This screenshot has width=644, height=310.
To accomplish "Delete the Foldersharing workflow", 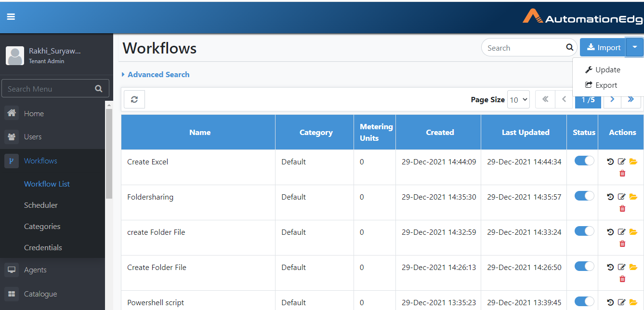I will (x=622, y=208).
